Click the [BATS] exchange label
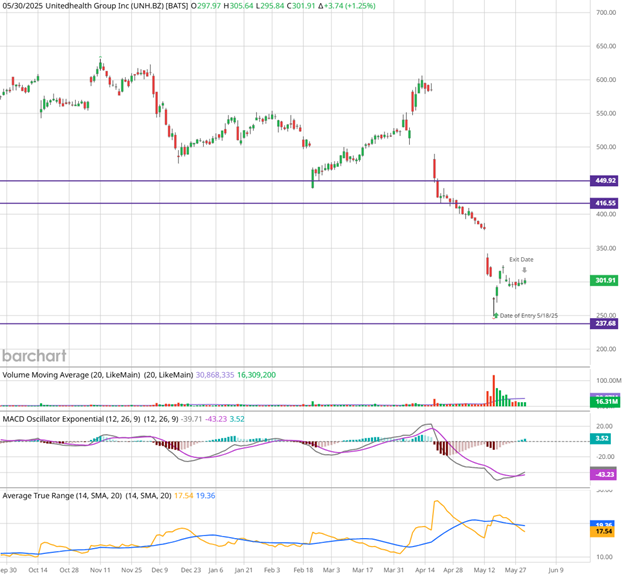Viewport: 624px width, 577px height. 177,6
